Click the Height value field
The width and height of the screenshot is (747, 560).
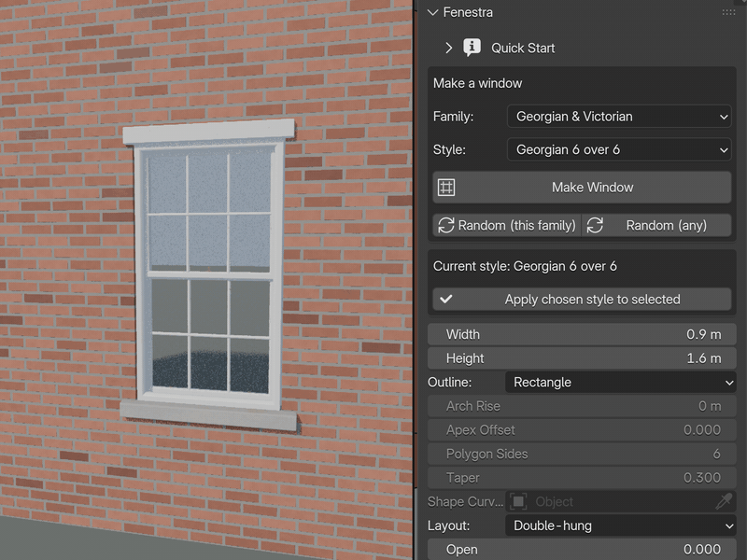coord(582,358)
